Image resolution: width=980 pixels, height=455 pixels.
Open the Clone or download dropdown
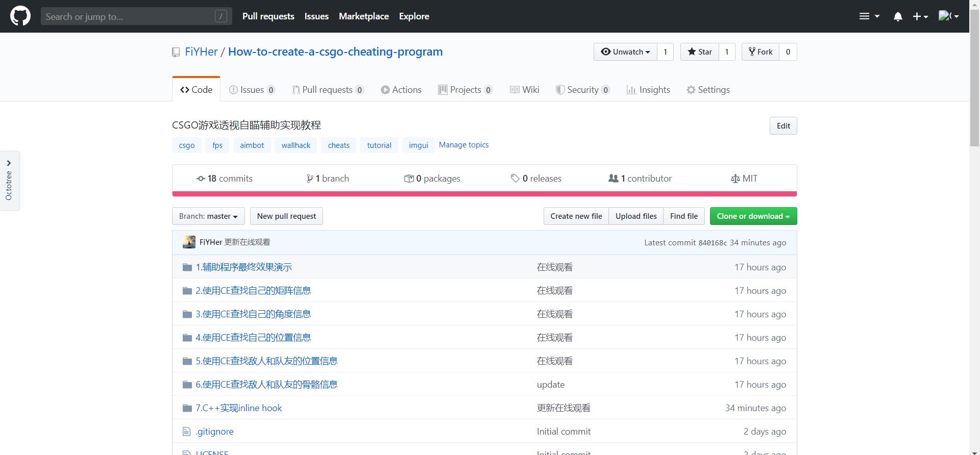753,216
